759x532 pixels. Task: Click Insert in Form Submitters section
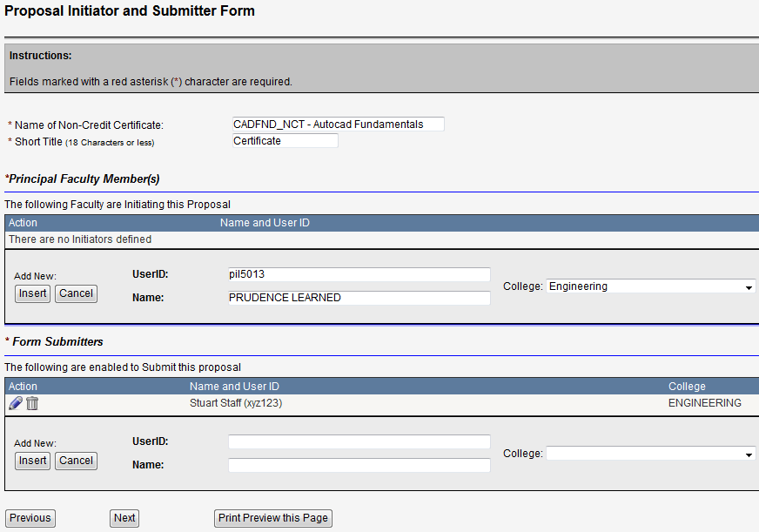coord(32,461)
